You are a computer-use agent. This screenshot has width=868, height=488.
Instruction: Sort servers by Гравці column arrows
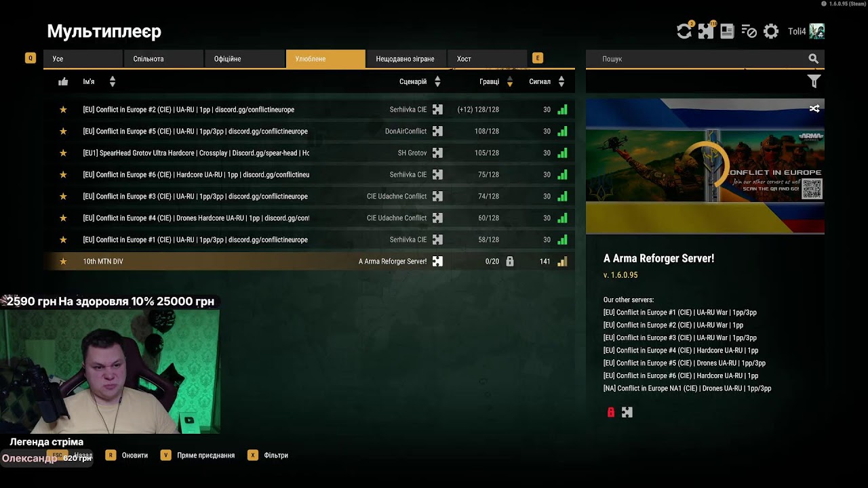(510, 81)
